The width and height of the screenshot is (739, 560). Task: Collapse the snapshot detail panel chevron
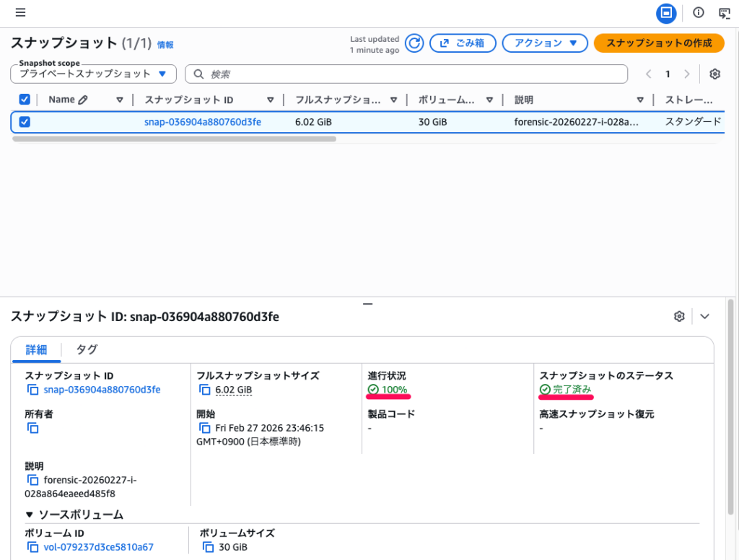705,316
